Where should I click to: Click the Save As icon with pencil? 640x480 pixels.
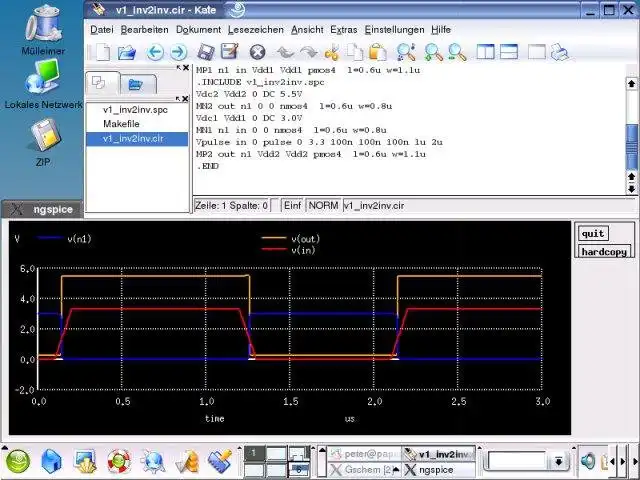pos(230,52)
